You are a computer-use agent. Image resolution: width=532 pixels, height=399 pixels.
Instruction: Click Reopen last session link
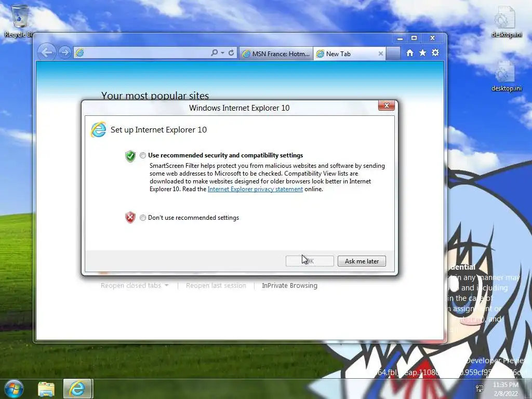coord(216,286)
